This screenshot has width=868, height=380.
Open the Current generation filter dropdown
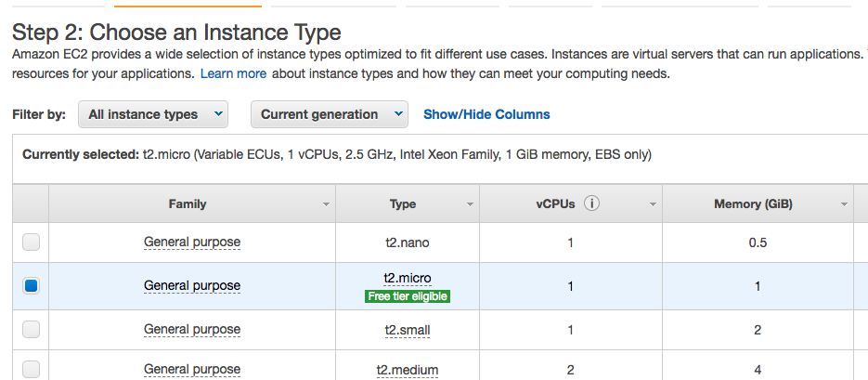(x=329, y=114)
